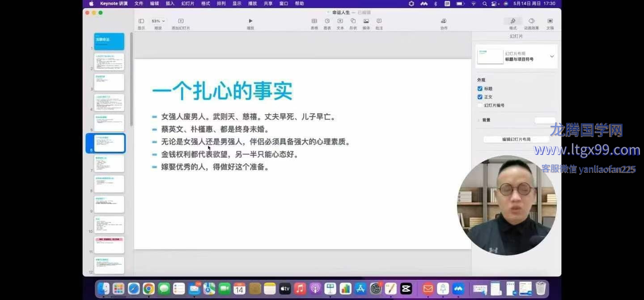Expand the 背景 (Background) disclosure triangle
This screenshot has height=300, width=644.
click(x=479, y=120)
